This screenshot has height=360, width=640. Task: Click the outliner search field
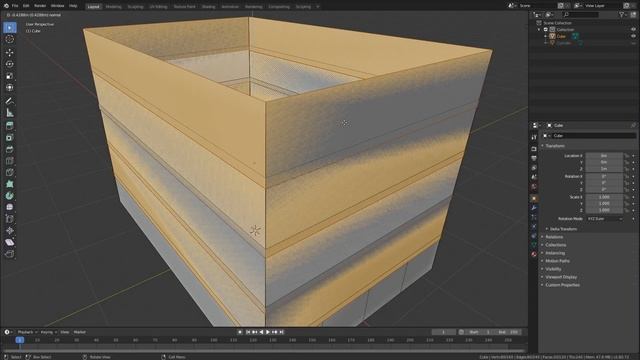580,15
